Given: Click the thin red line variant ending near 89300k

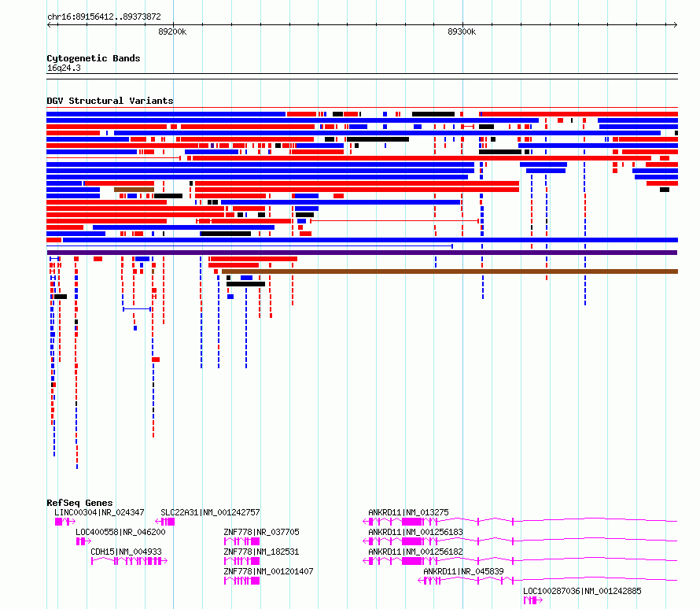Looking at the screenshot, I should pyautogui.click(x=395, y=220).
